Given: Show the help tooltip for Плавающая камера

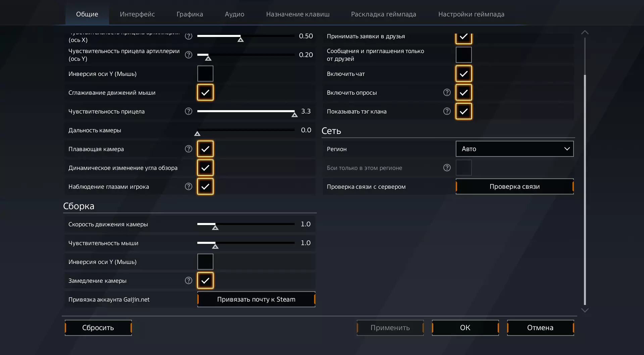Looking at the screenshot, I should (x=189, y=149).
